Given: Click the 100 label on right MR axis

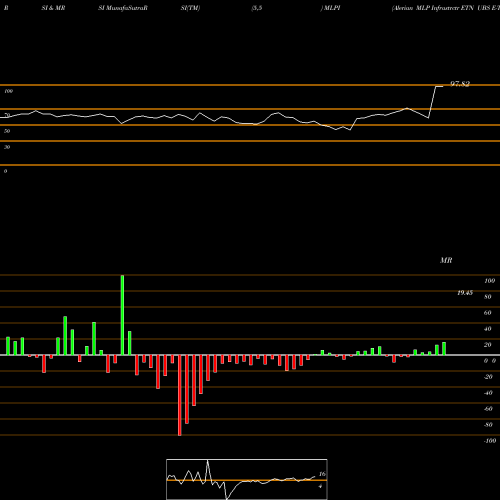Looking at the screenshot, I should tap(490, 281).
